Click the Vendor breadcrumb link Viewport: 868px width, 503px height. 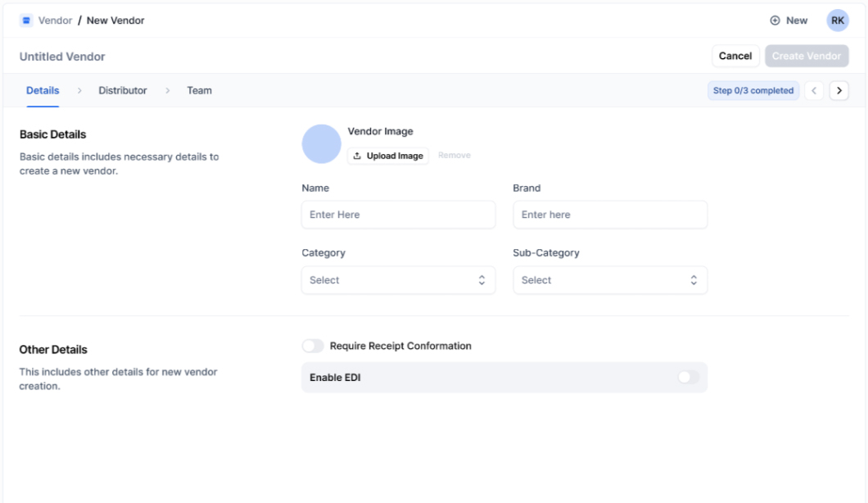55,20
